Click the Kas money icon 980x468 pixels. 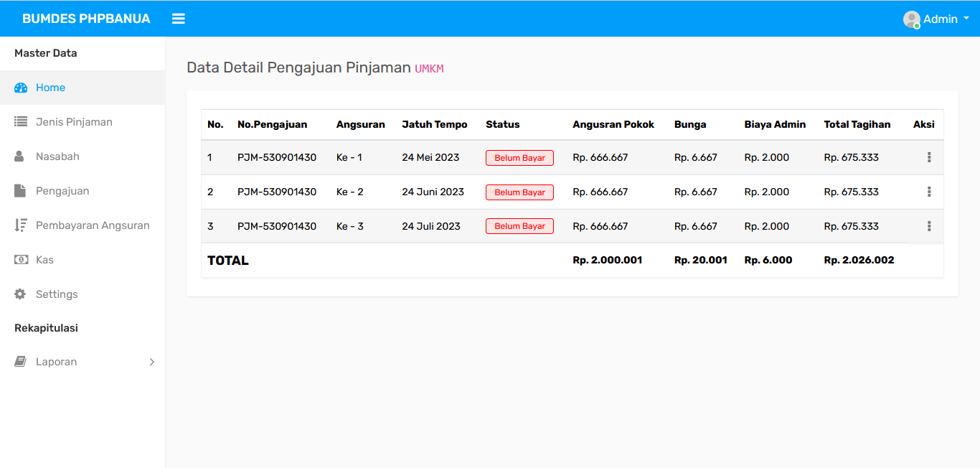click(x=21, y=260)
